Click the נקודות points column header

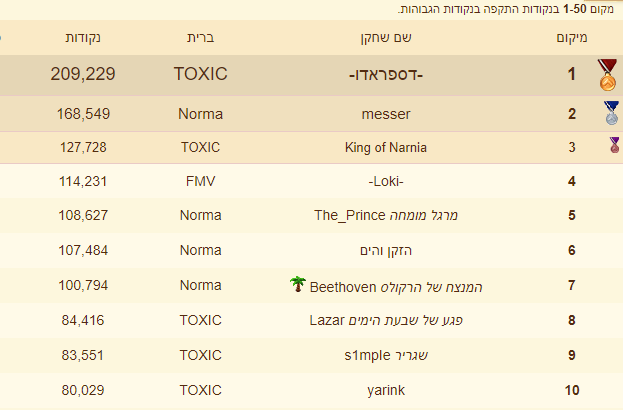click(x=83, y=38)
